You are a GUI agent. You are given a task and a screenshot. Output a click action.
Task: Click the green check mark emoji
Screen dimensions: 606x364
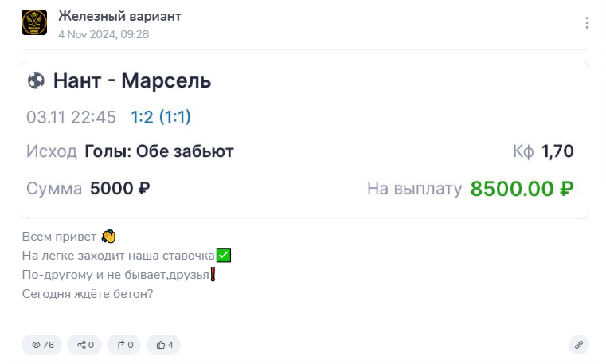click(224, 256)
